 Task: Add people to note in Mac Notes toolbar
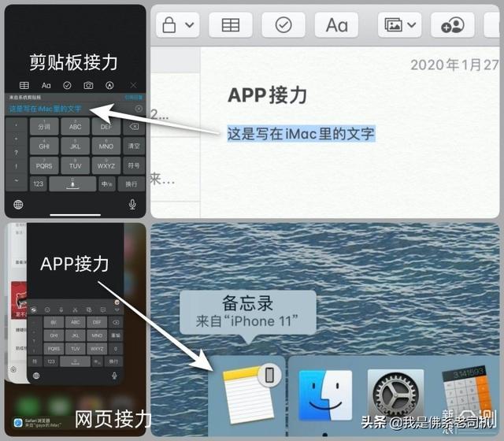pos(453,24)
